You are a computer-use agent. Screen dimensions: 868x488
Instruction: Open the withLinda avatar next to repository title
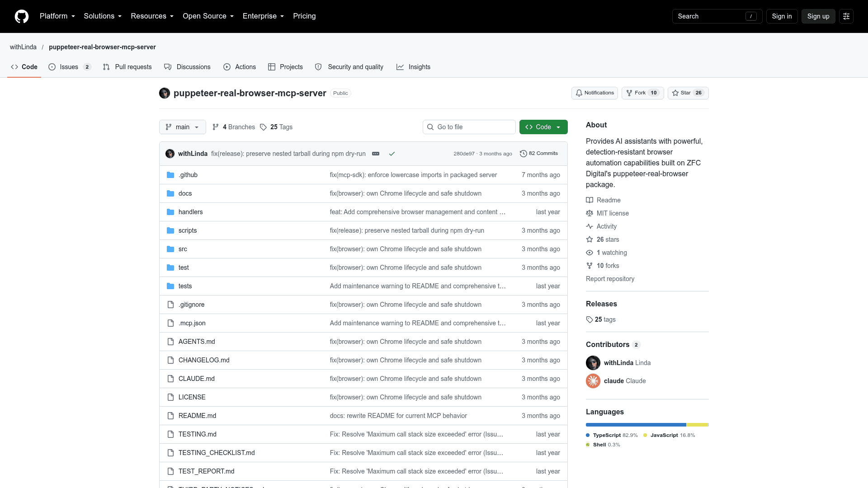click(x=165, y=93)
